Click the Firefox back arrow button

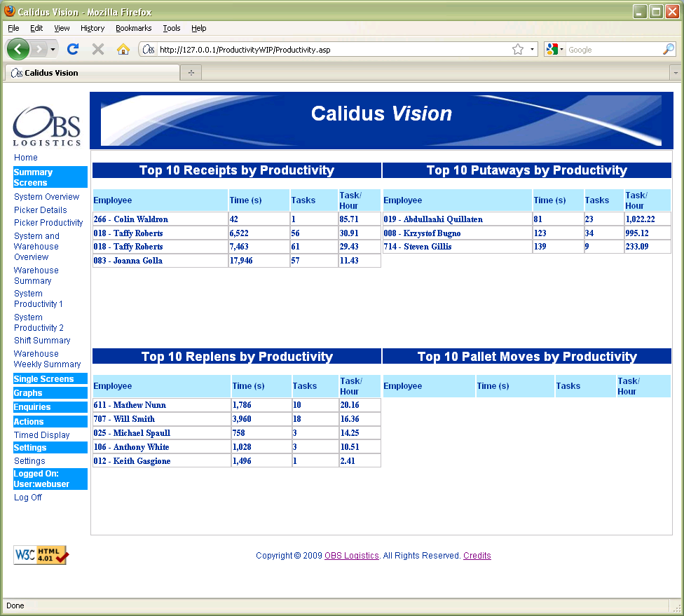(x=18, y=49)
